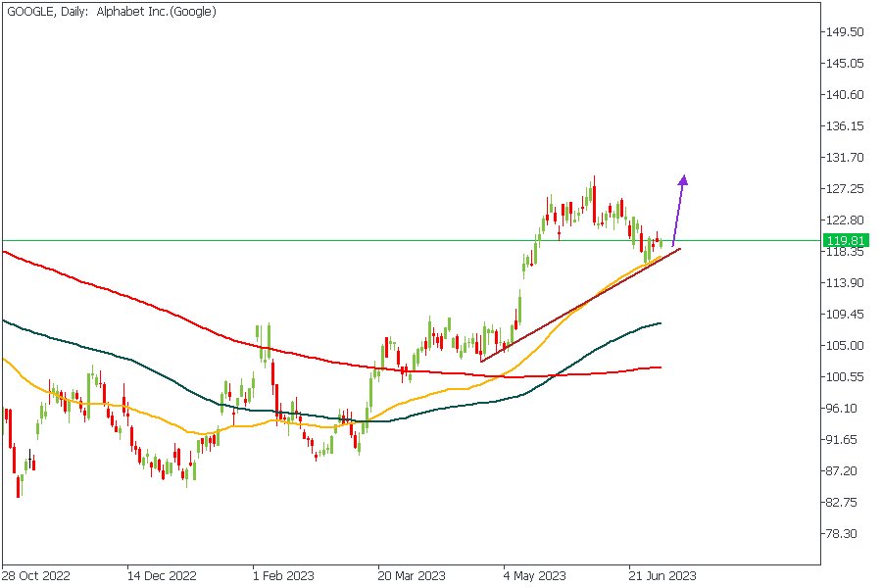Click the 78.30 price axis label
882x588 pixels.
pyautogui.click(x=844, y=534)
